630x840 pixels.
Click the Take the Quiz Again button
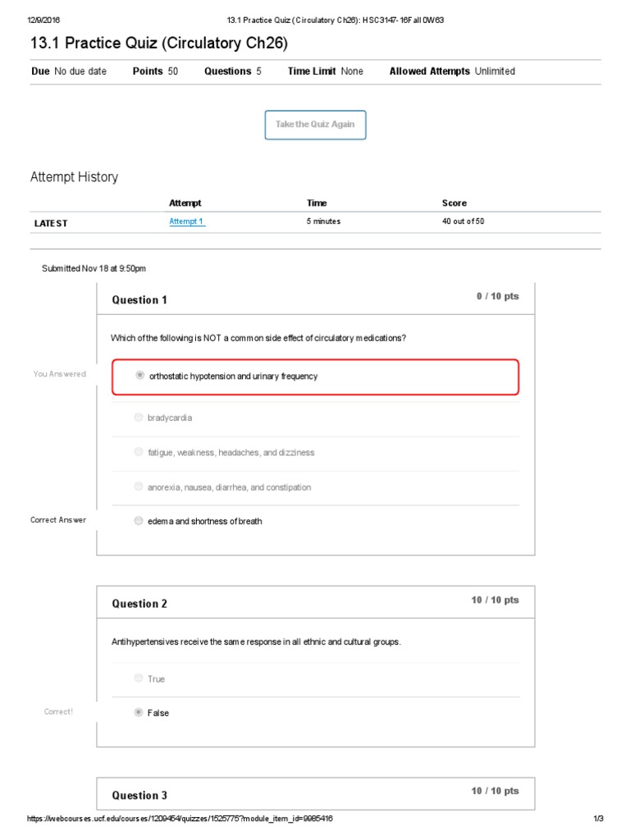315,125
